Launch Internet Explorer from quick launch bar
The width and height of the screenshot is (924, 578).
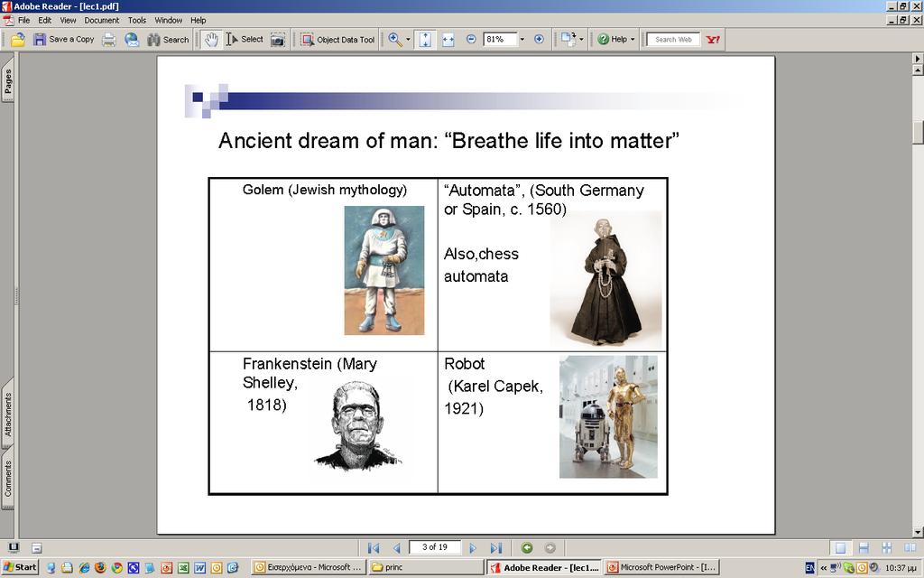tap(84, 567)
